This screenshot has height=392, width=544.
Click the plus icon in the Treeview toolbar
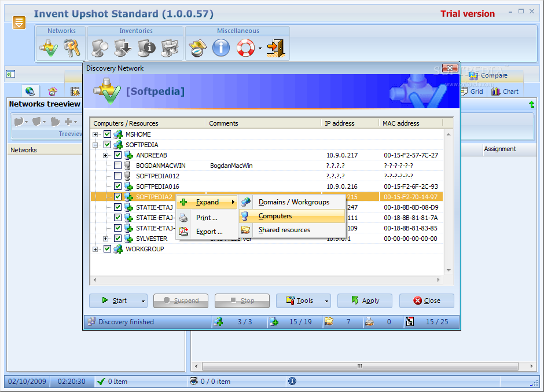(68, 122)
